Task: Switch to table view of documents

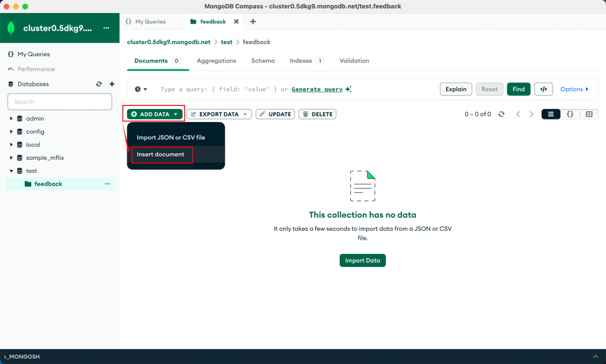Action: pyautogui.click(x=589, y=114)
